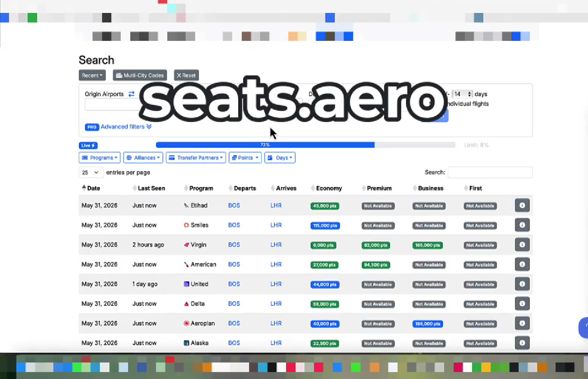View info for the United flight row

pos(522,284)
